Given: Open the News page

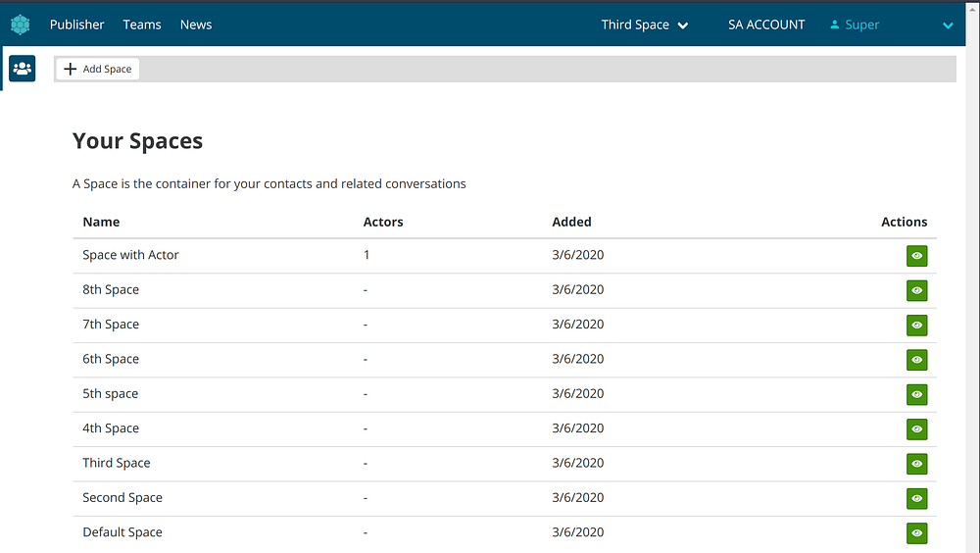Looking at the screenshot, I should [x=196, y=25].
